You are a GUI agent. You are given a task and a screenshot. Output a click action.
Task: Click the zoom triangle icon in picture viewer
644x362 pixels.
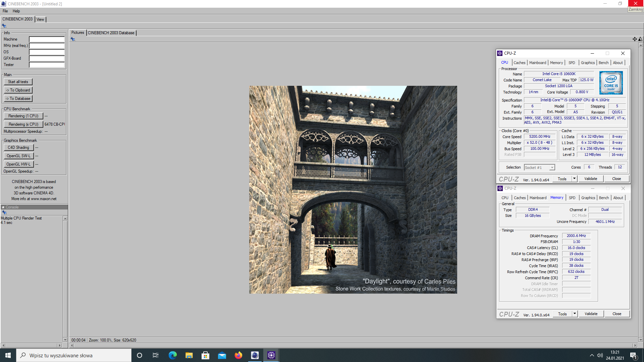(640, 39)
